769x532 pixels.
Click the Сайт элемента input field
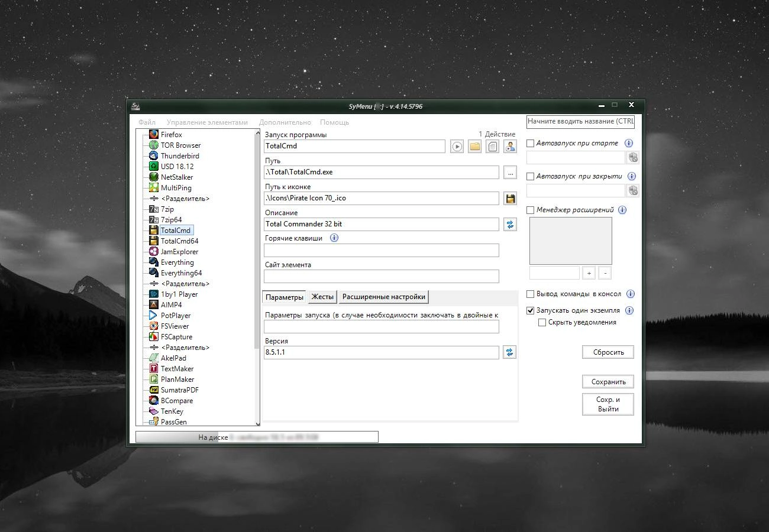click(382, 276)
